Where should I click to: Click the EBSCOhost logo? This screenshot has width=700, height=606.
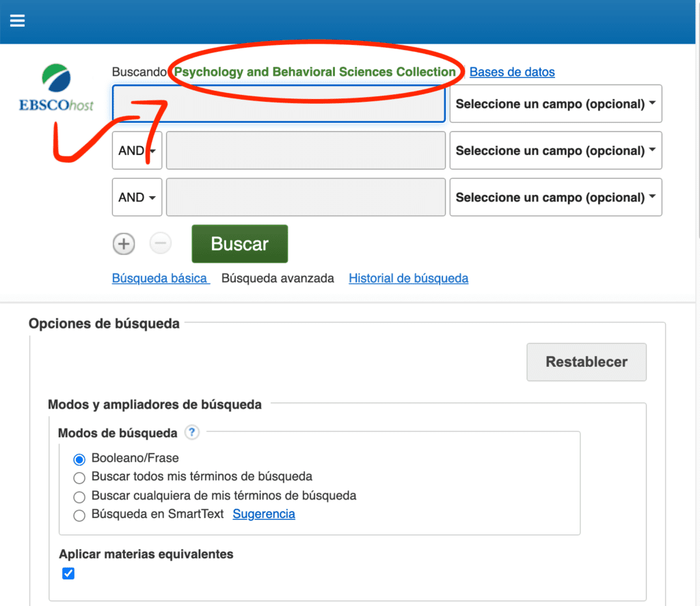(56, 88)
